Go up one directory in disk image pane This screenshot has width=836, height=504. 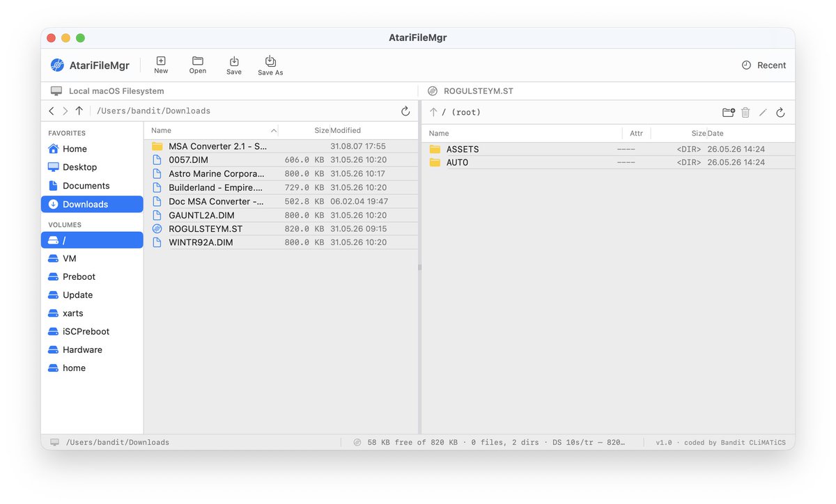(433, 112)
